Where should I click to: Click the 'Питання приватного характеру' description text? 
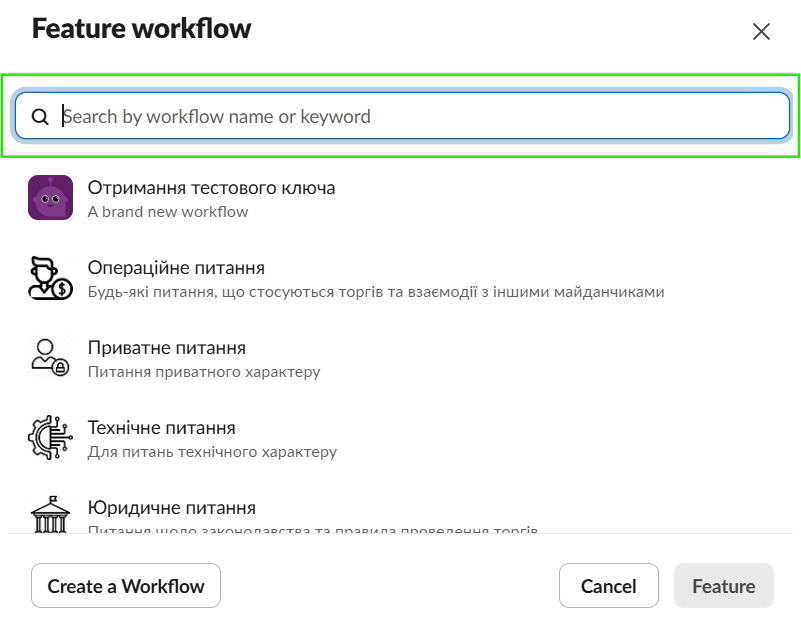pos(204,372)
